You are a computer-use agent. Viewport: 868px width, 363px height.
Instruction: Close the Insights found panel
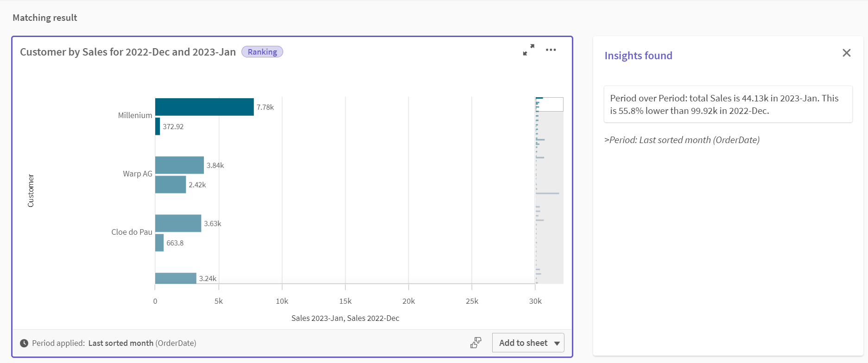tap(846, 53)
